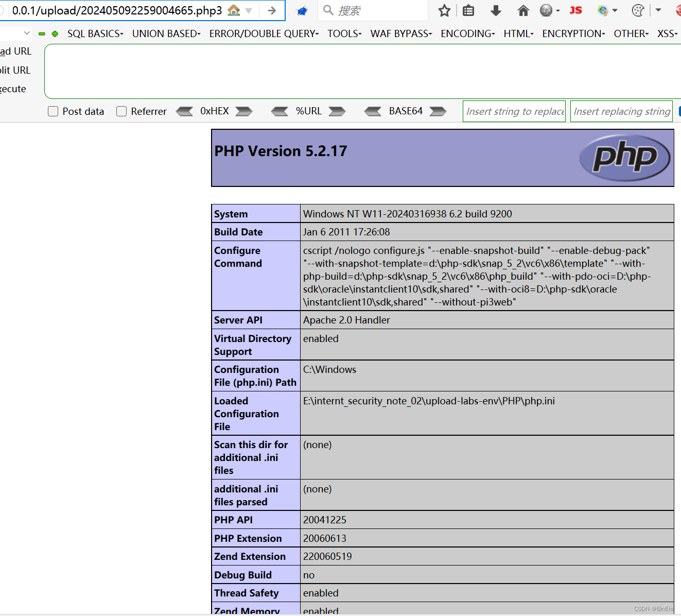Click left arrow before BASE64 to decode
Viewport: 681px width, 616px height.
373,111
